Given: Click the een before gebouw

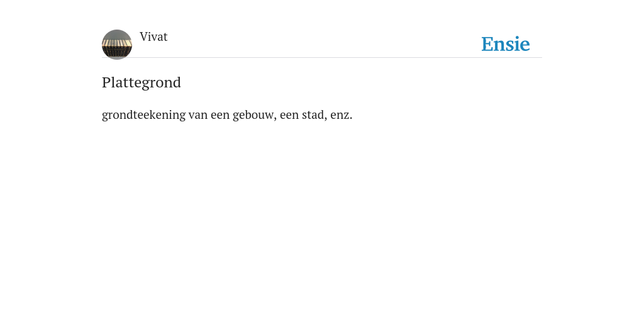Looking at the screenshot, I should (220, 116).
